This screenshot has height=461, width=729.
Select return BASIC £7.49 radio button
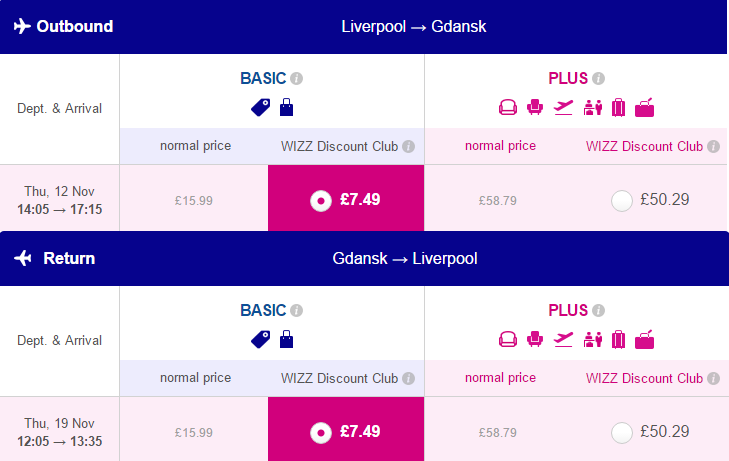coord(321,433)
